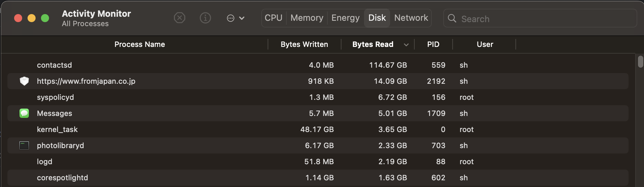Select the kernel_task process row
644x187 pixels.
click(x=168, y=129)
